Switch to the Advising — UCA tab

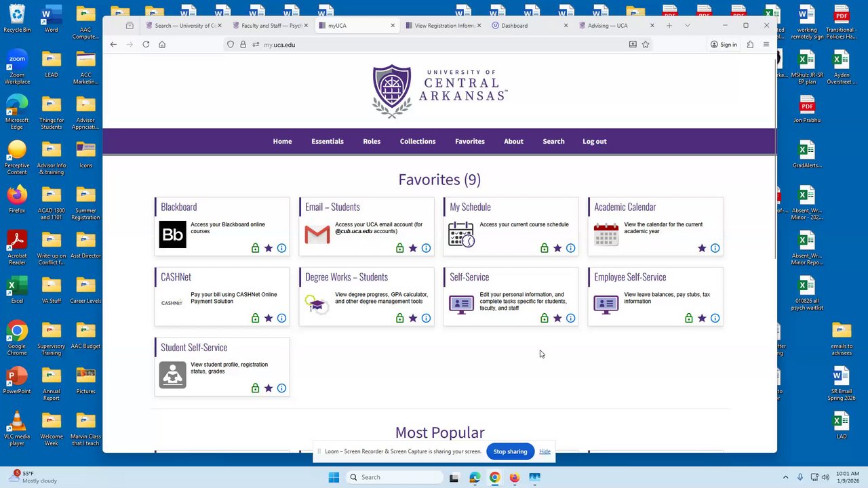coord(616,26)
